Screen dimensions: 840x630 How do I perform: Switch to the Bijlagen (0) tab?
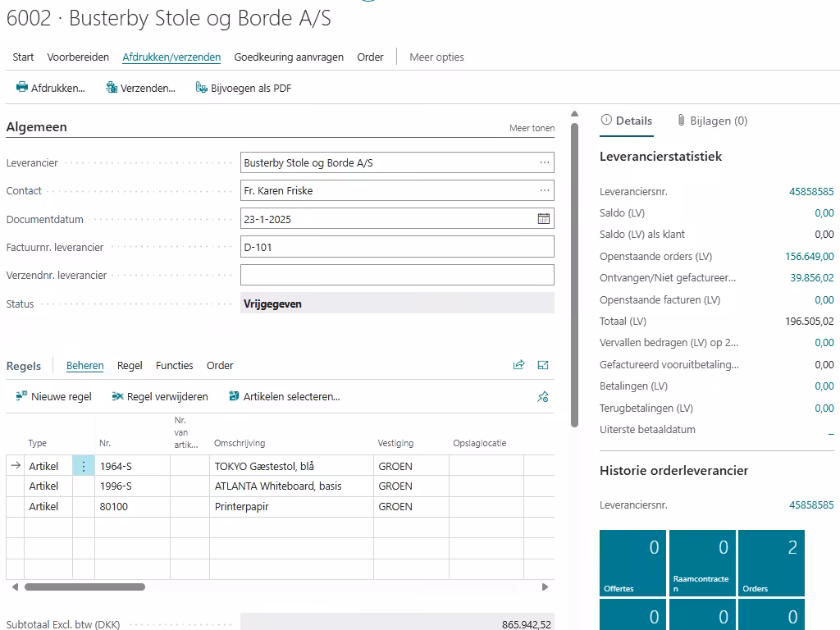click(x=712, y=121)
